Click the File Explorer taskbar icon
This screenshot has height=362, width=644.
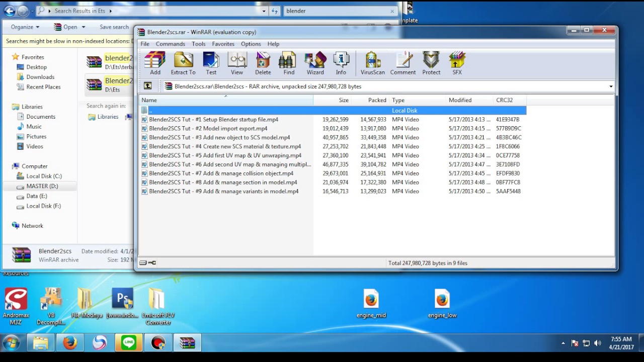point(41,343)
